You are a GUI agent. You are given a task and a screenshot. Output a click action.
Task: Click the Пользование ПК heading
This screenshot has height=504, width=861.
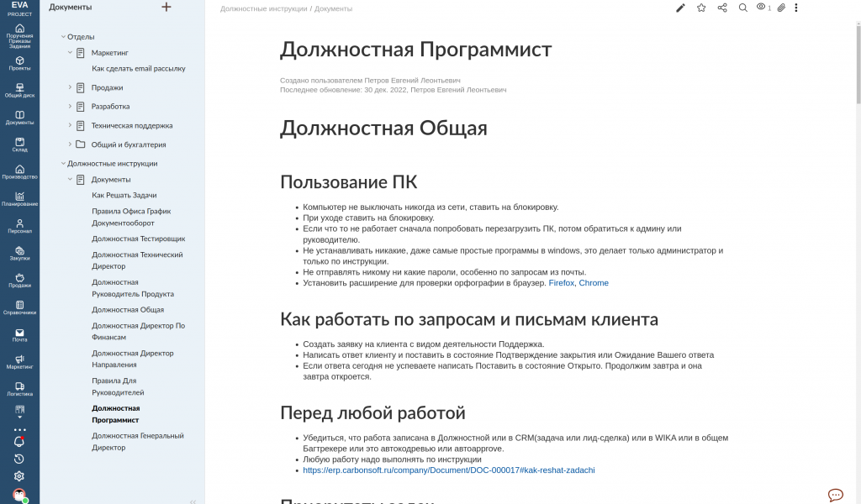(x=349, y=182)
